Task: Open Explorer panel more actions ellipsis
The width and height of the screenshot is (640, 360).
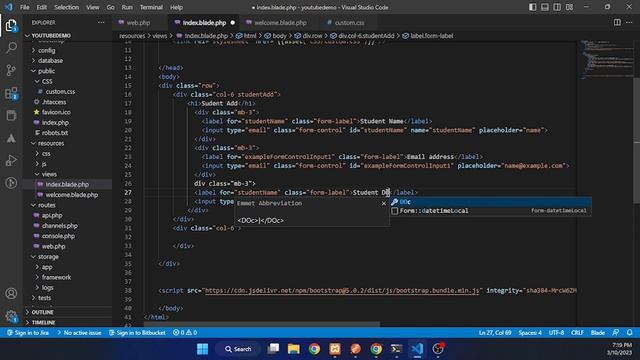Action: 101,22
